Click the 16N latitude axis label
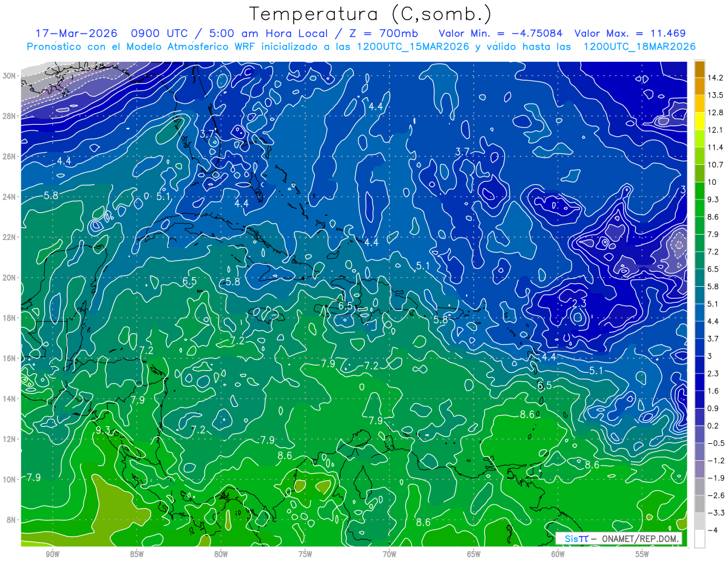This screenshot has height=562, width=728. coord(10,358)
